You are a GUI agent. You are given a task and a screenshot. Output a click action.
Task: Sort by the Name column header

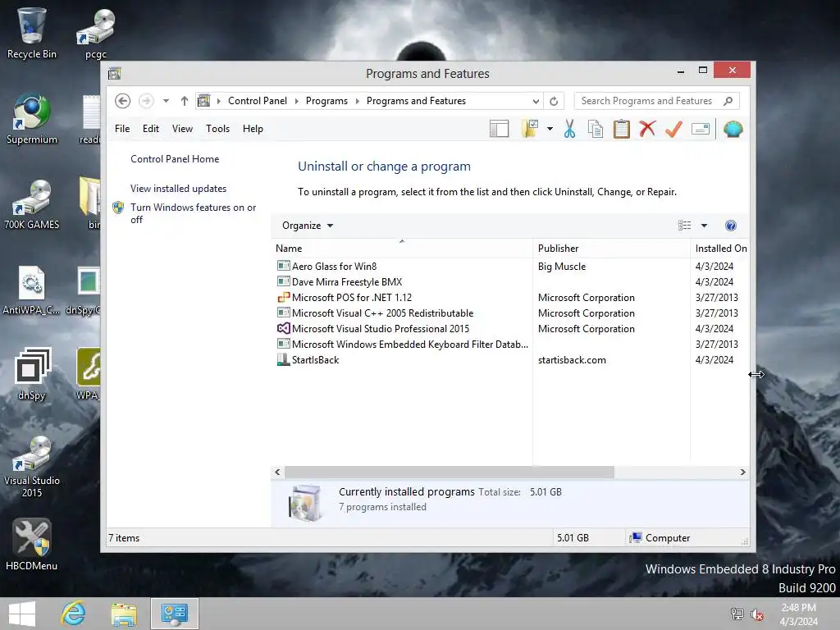pos(402,249)
